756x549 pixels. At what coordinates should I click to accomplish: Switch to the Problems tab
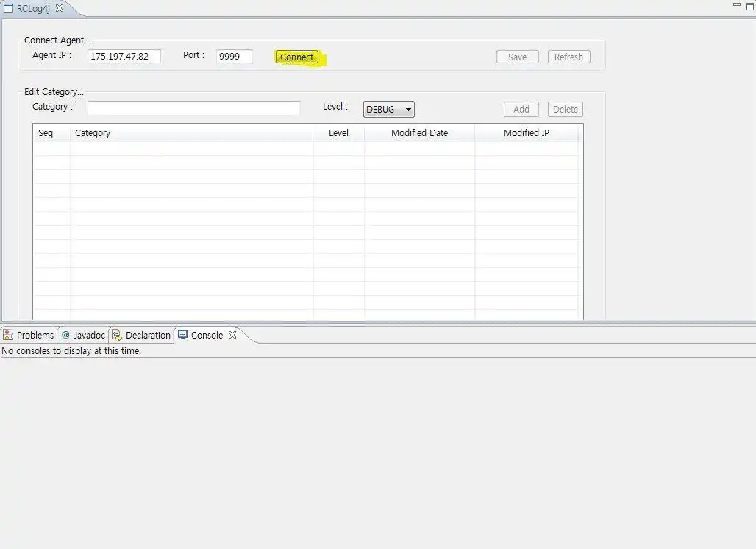29,335
